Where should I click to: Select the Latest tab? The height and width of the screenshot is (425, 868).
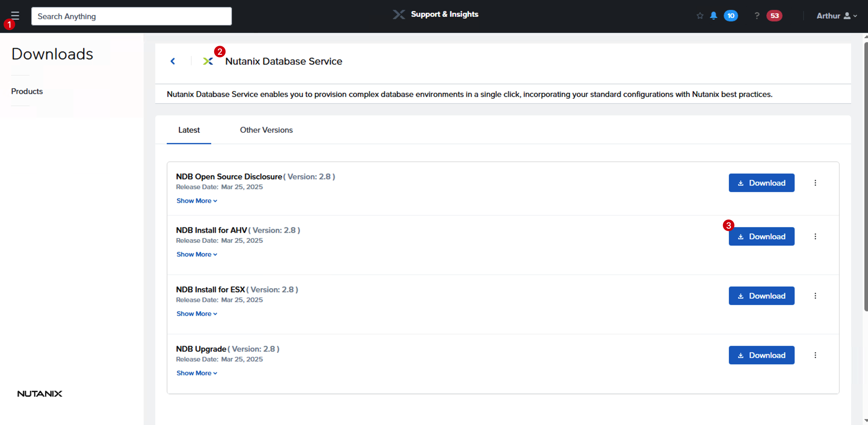(x=189, y=130)
